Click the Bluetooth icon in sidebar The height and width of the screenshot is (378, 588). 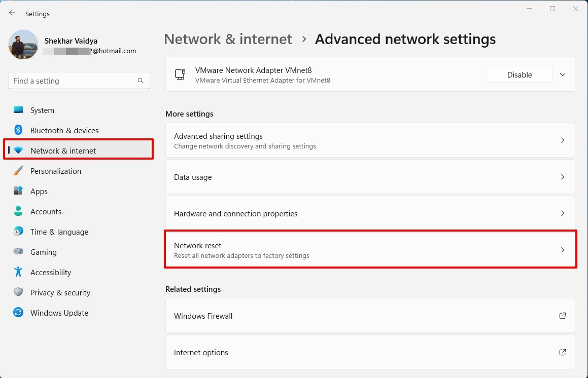[18, 130]
